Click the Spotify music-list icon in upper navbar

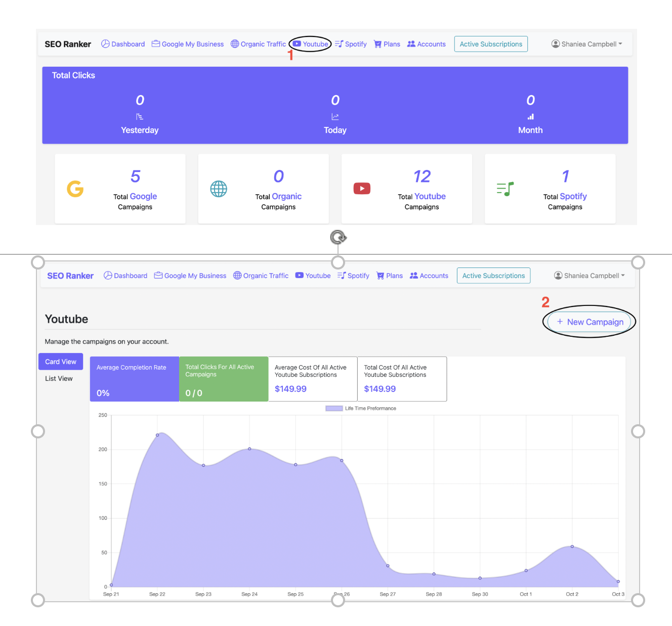point(339,44)
